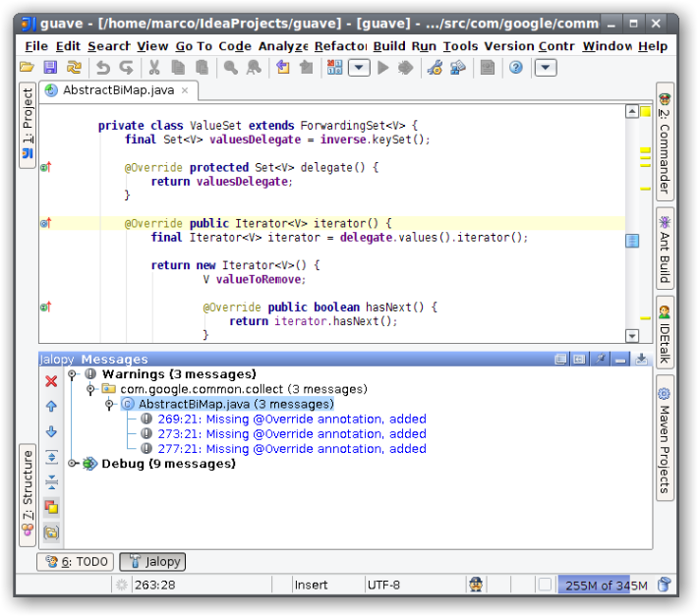This screenshot has height=616, width=698.
Task: Go to previous message with up arrow
Action: click(52, 406)
